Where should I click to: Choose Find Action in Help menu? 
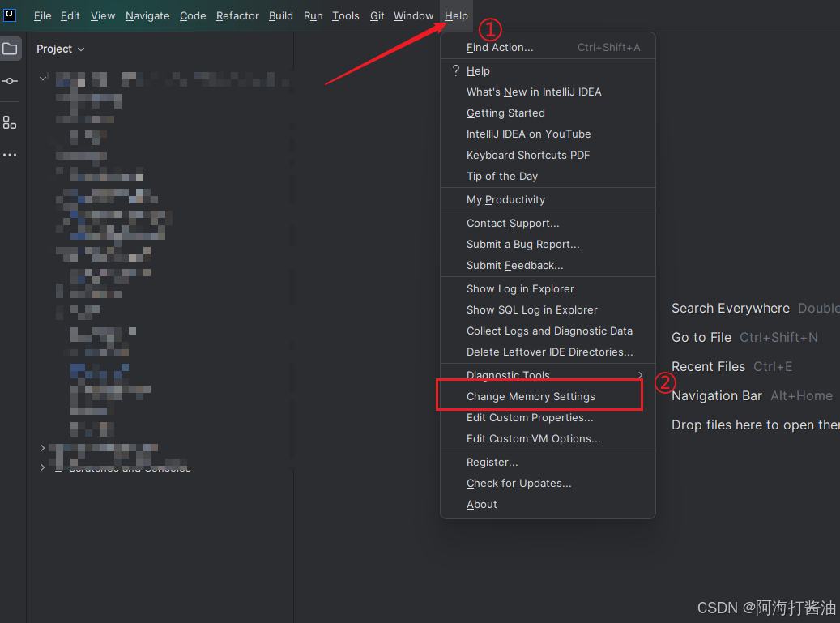point(548,47)
